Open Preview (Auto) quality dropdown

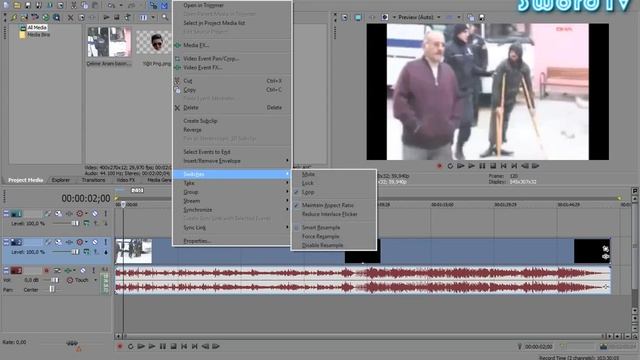[439, 18]
